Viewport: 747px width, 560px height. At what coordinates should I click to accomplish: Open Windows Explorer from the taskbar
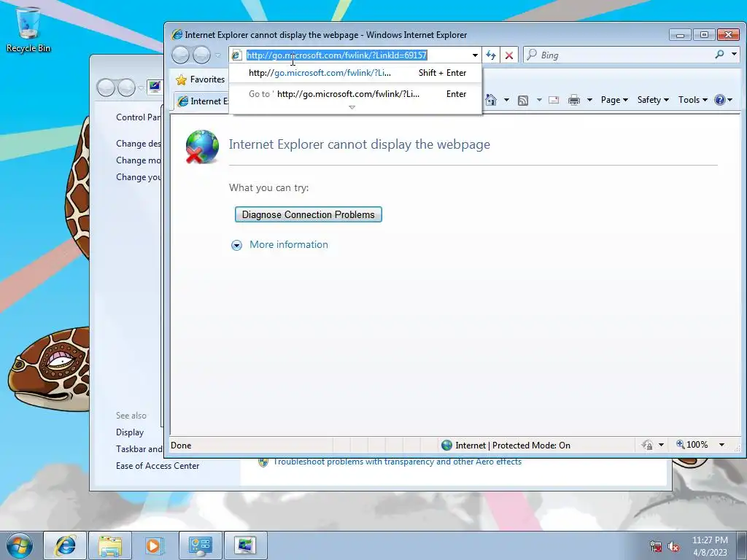pyautogui.click(x=110, y=545)
